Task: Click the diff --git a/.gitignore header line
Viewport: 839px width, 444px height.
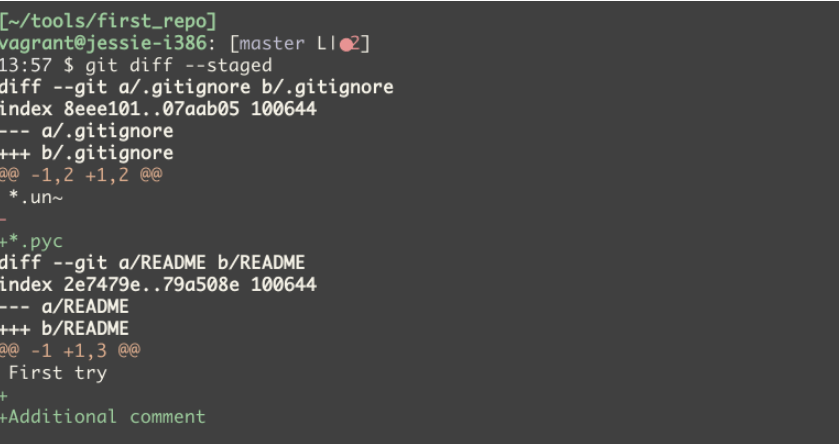Action: pyautogui.click(x=196, y=87)
